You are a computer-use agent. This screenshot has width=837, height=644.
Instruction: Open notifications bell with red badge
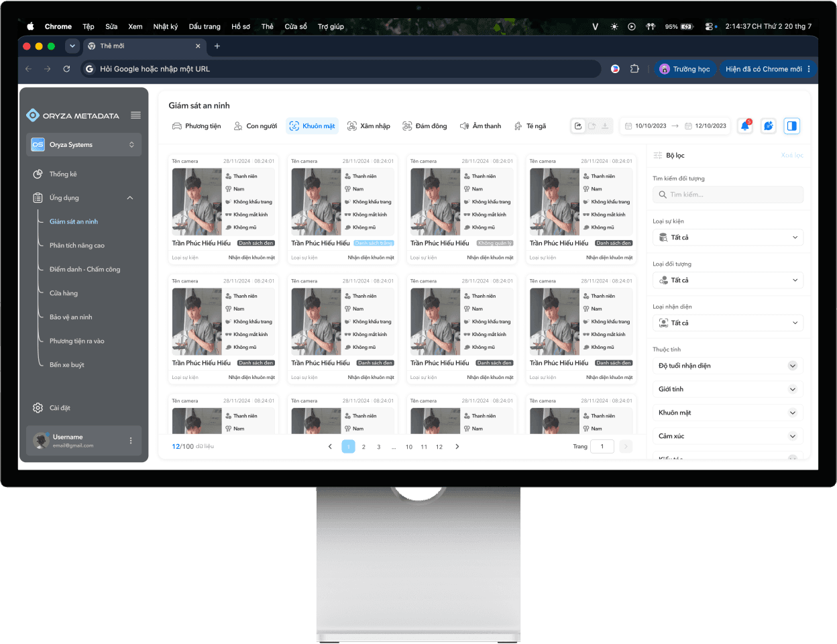tap(745, 126)
